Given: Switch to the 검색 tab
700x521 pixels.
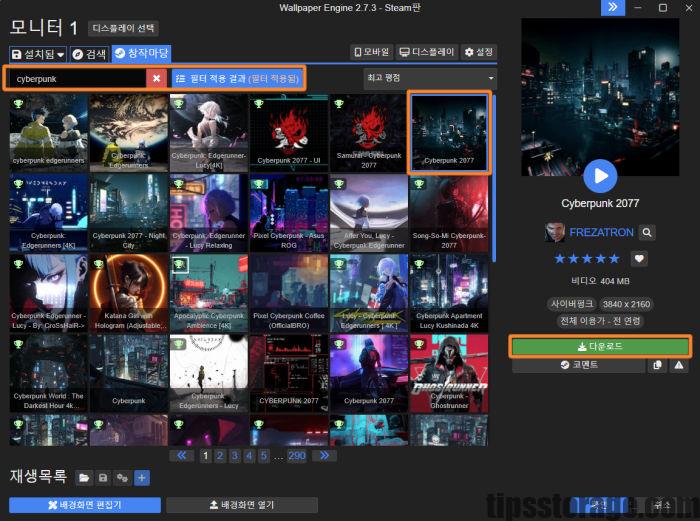Looking at the screenshot, I should tap(90, 54).
